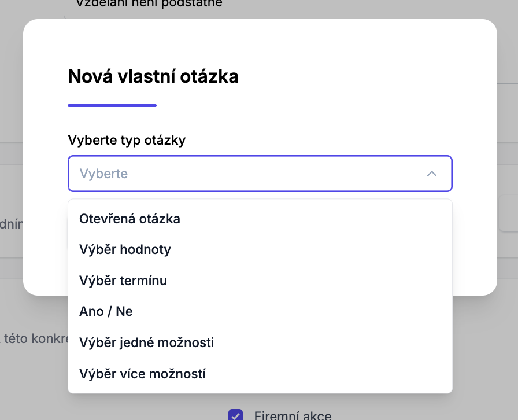Choose "Výběr hodnoty" as the question type
This screenshot has width=518, height=420.
click(x=125, y=249)
